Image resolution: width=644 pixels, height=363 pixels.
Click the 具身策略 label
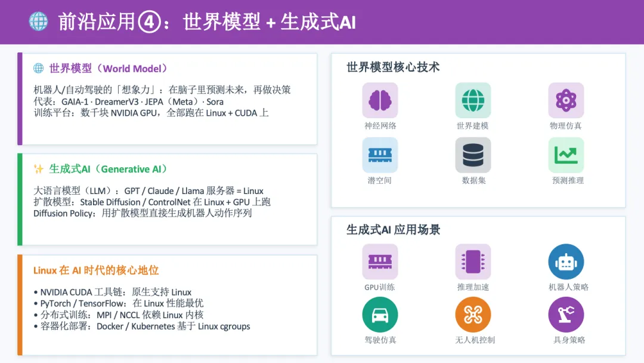[569, 340]
